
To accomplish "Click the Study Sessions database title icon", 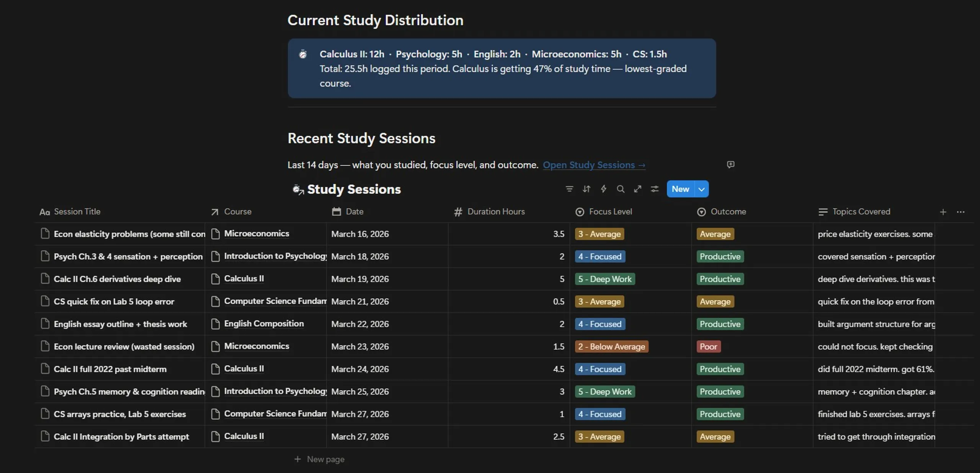I will pyautogui.click(x=298, y=189).
